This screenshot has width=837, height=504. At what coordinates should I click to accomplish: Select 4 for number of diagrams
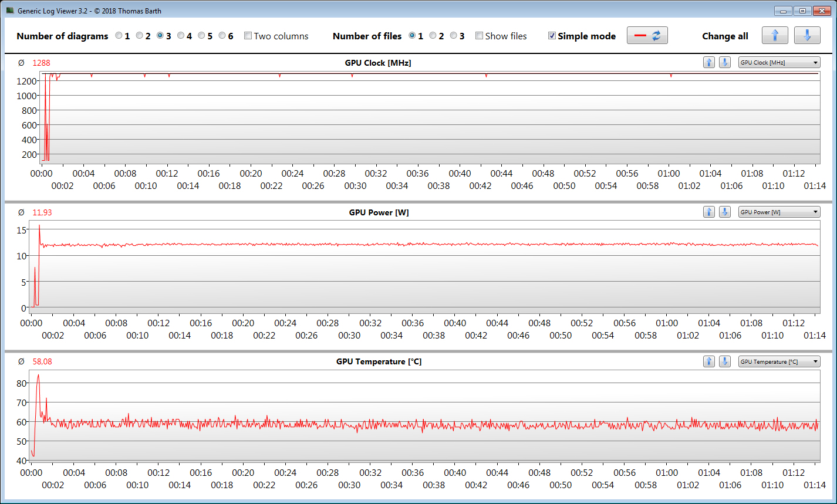[x=181, y=36]
